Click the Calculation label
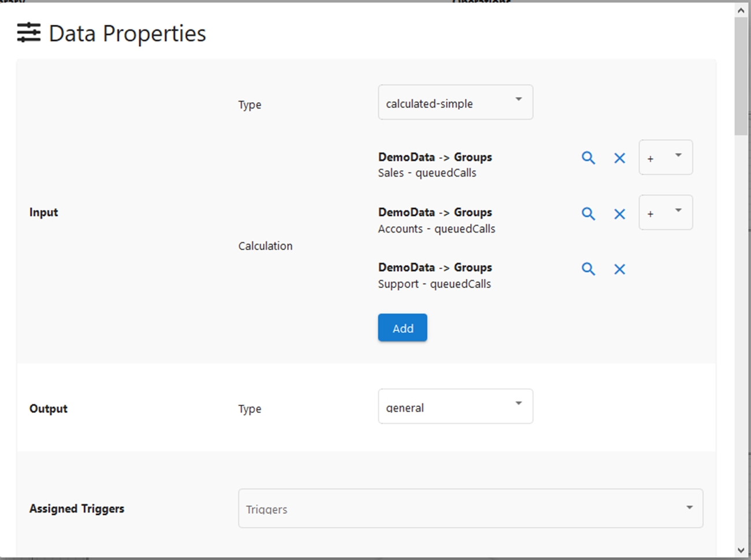This screenshot has height=560, width=751. pyautogui.click(x=265, y=246)
